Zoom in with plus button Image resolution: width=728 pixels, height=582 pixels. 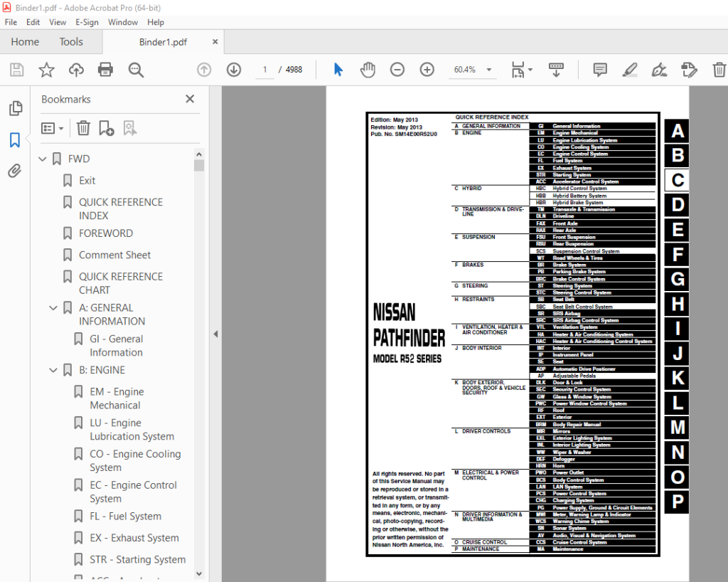[427, 70]
